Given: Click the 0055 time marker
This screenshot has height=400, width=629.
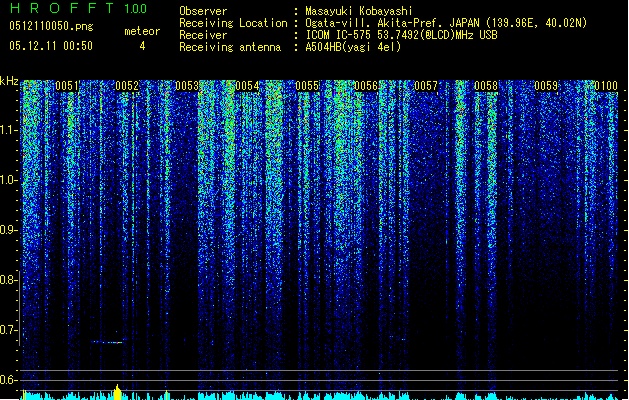Looking at the screenshot, I should pos(307,86).
